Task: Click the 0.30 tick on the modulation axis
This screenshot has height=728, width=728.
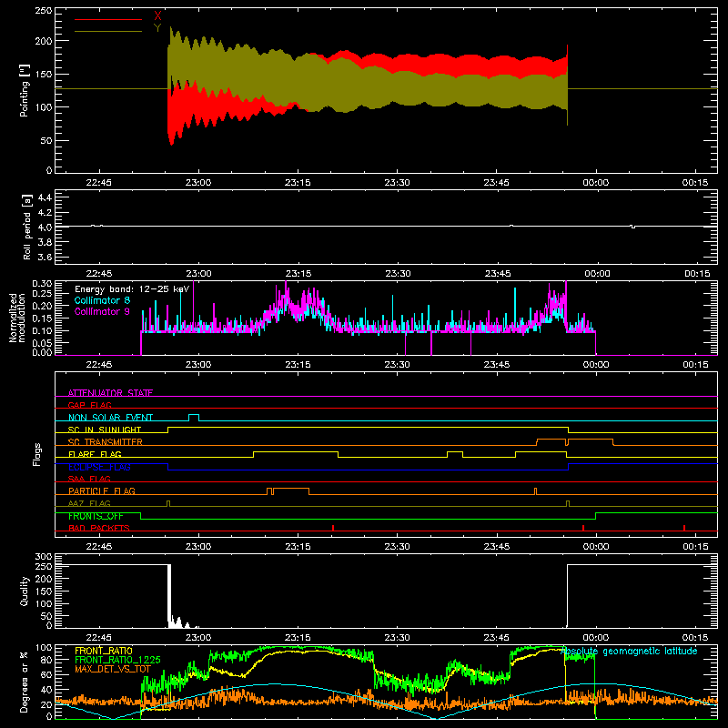Action: coord(42,284)
